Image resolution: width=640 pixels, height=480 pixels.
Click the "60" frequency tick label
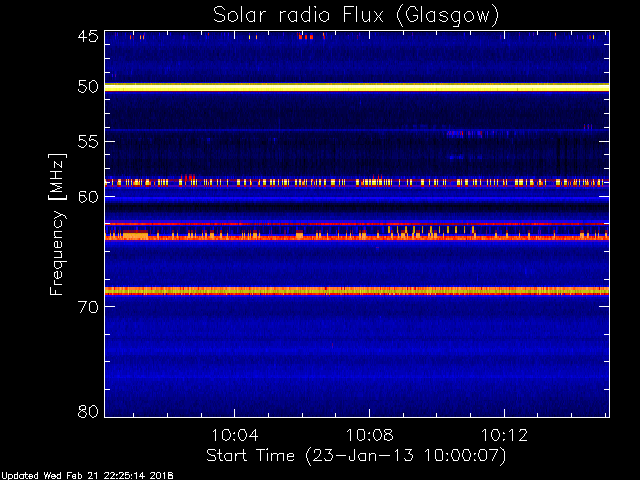[88, 197]
